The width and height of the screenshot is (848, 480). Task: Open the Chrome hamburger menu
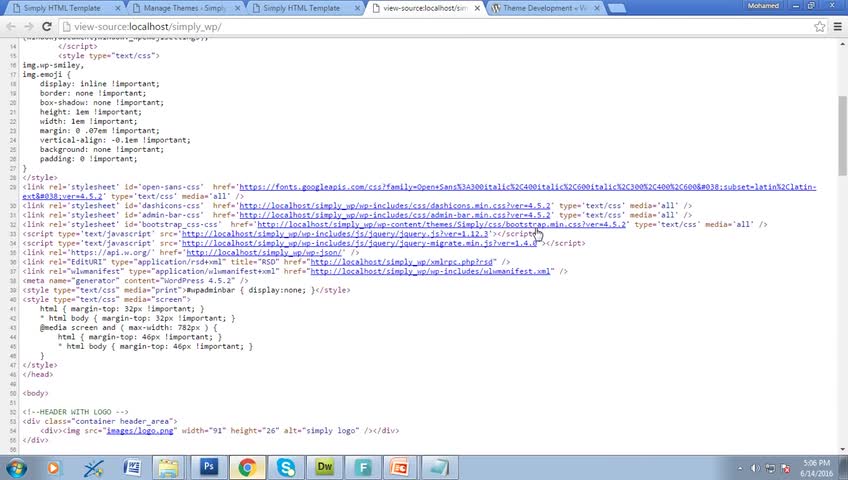click(x=838, y=26)
